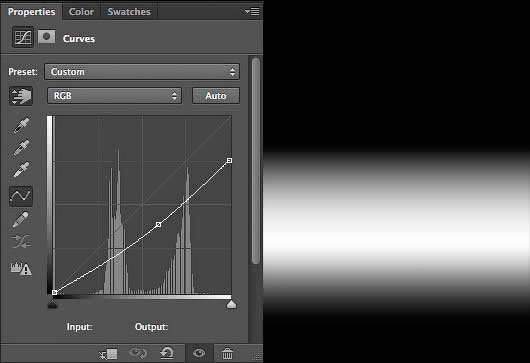Pick the gray point eyedropper
Screen dimensions: 530x363
tap(21, 147)
